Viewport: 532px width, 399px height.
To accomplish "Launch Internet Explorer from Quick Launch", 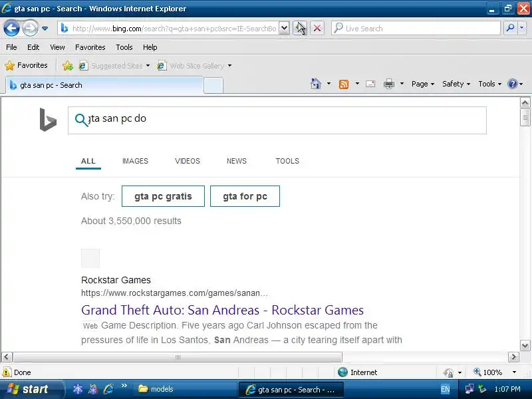I will 109,389.
